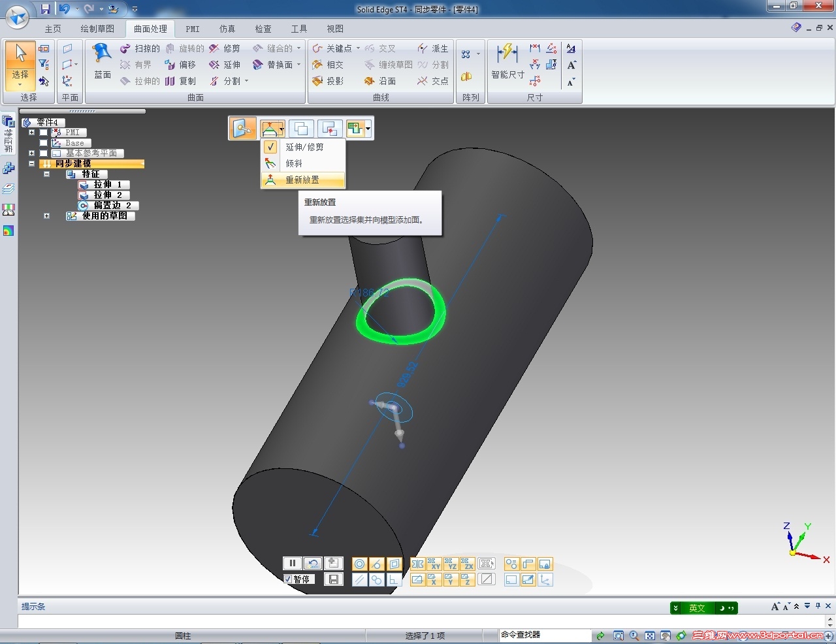Open the 主页 ribbon tab
The image size is (836, 644).
point(53,29)
